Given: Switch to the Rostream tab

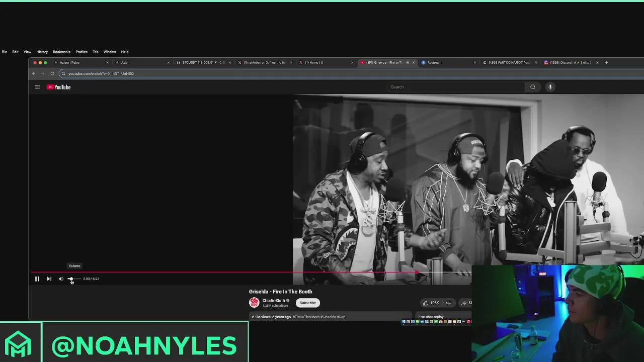Looking at the screenshot, I should [448, 62].
